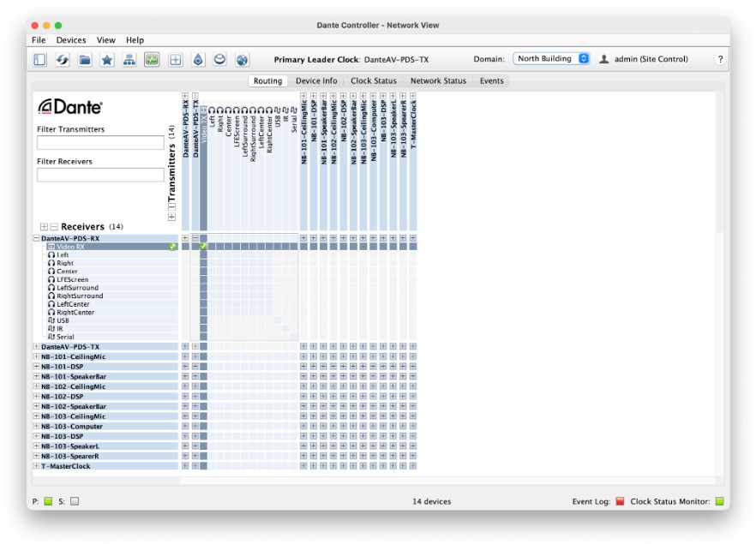The height and width of the screenshot is (544, 756).
Task: Click the headphone icon beside LFEScreen receiver
Action: pos(51,279)
